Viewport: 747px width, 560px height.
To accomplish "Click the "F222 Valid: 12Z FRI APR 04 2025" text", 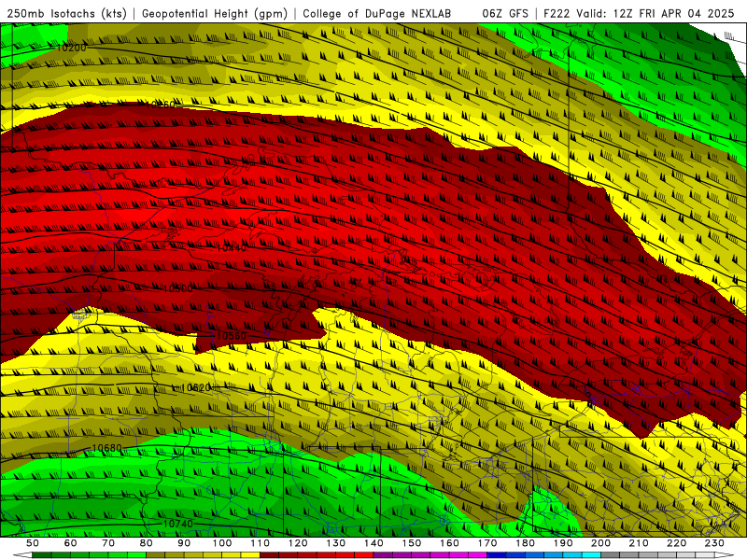I will [639, 13].
